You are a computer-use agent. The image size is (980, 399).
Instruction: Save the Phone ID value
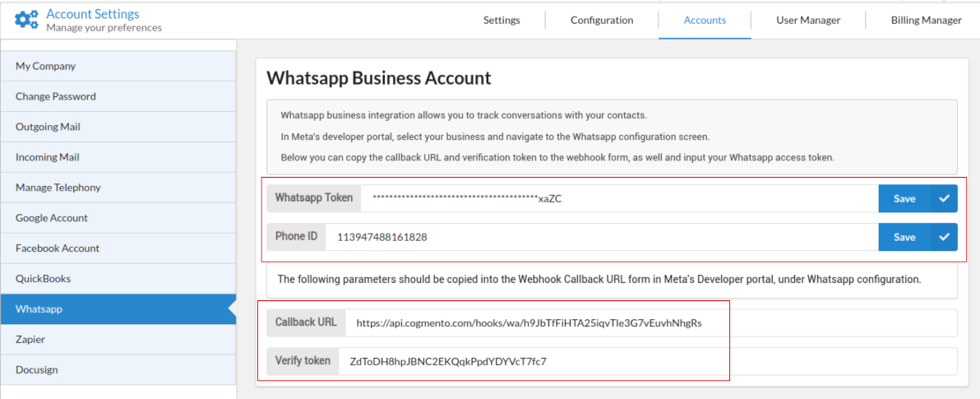[904, 237]
